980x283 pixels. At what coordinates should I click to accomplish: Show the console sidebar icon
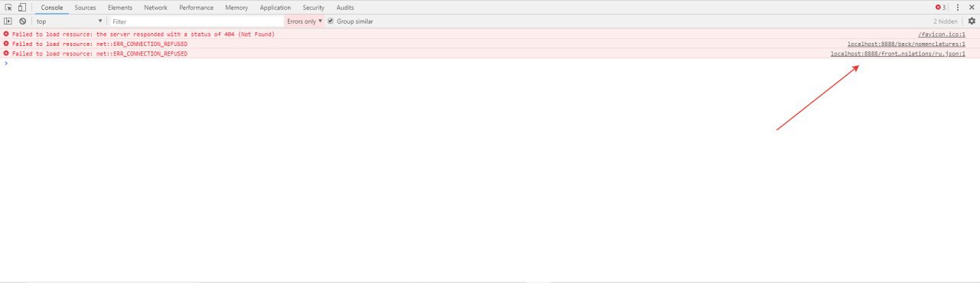pos(8,21)
